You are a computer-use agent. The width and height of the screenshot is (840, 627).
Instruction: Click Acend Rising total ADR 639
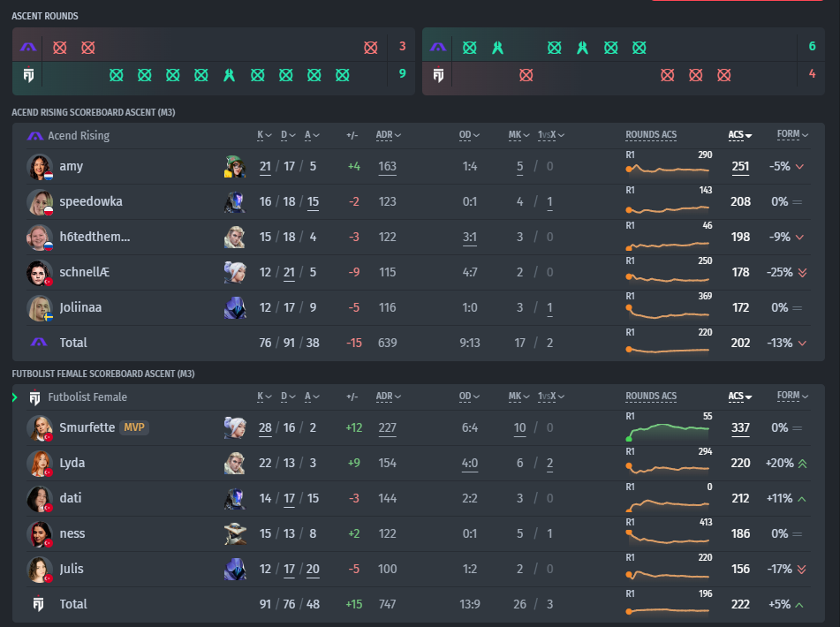(x=388, y=343)
